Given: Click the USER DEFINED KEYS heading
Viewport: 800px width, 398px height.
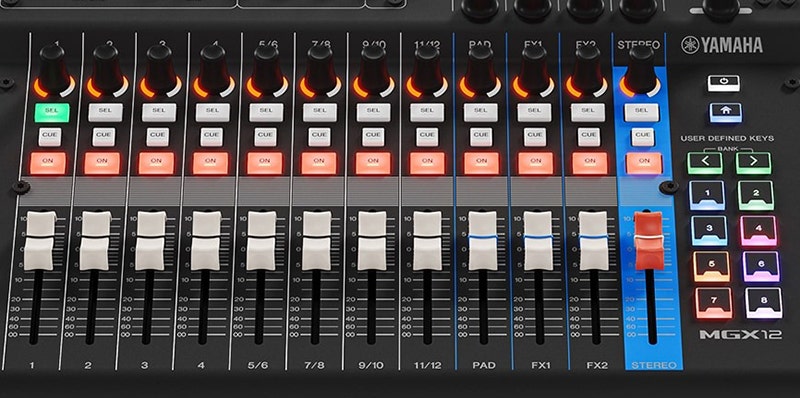Looking at the screenshot, I should pos(727,138).
